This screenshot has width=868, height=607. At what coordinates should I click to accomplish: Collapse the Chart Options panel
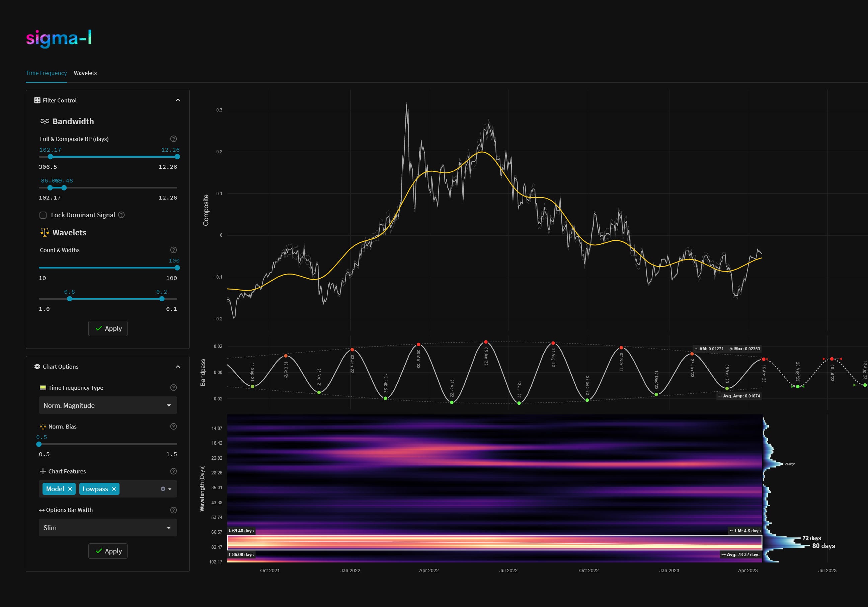pos(178,367)
